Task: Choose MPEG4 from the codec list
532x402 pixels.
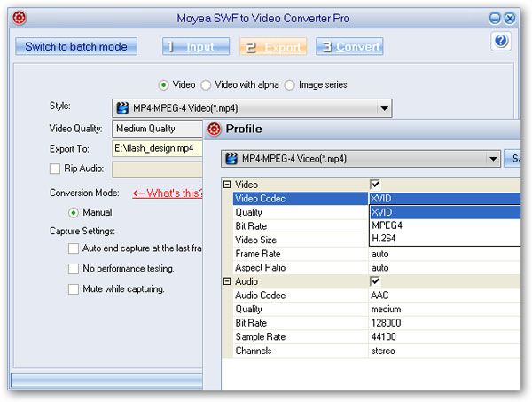Action: [x=445, y=225]
